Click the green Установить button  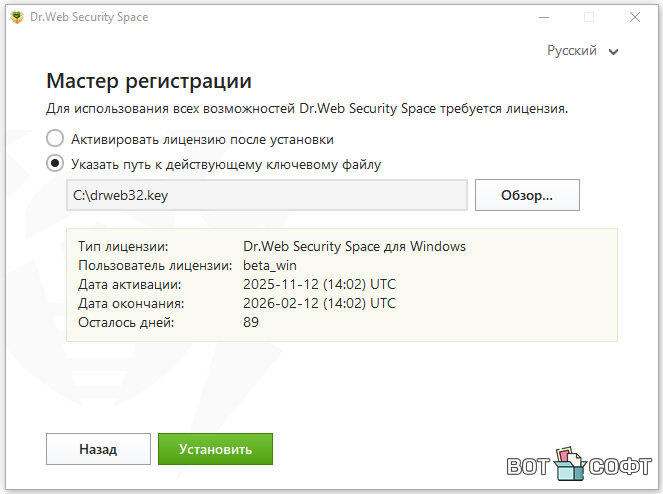[x=215, y=449]
